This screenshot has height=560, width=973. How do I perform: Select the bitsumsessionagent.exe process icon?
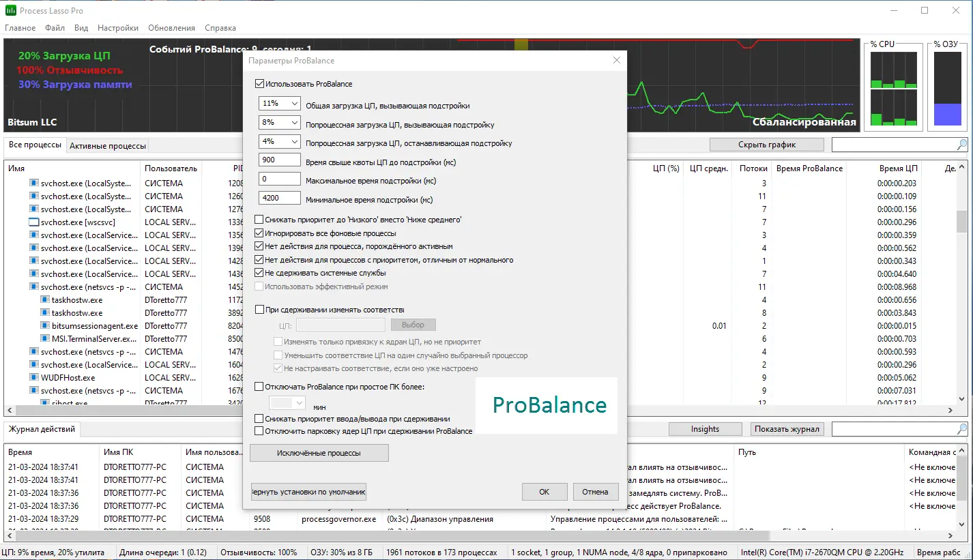tap(45, 325)
